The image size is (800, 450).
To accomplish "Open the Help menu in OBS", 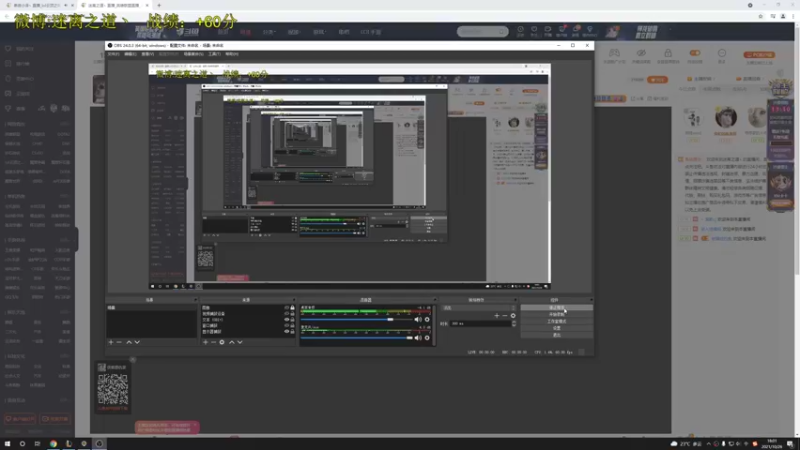I will (x=232, y=54).
